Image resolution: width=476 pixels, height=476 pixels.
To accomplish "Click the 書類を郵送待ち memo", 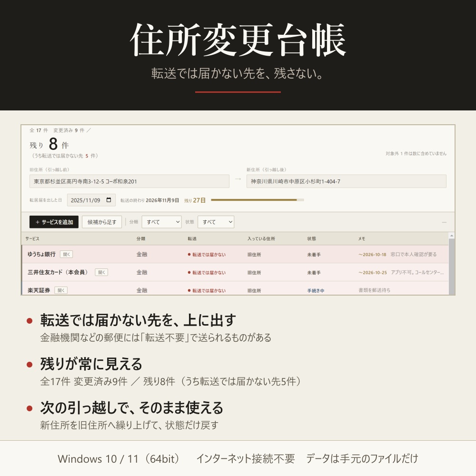I will click(374, 290).
